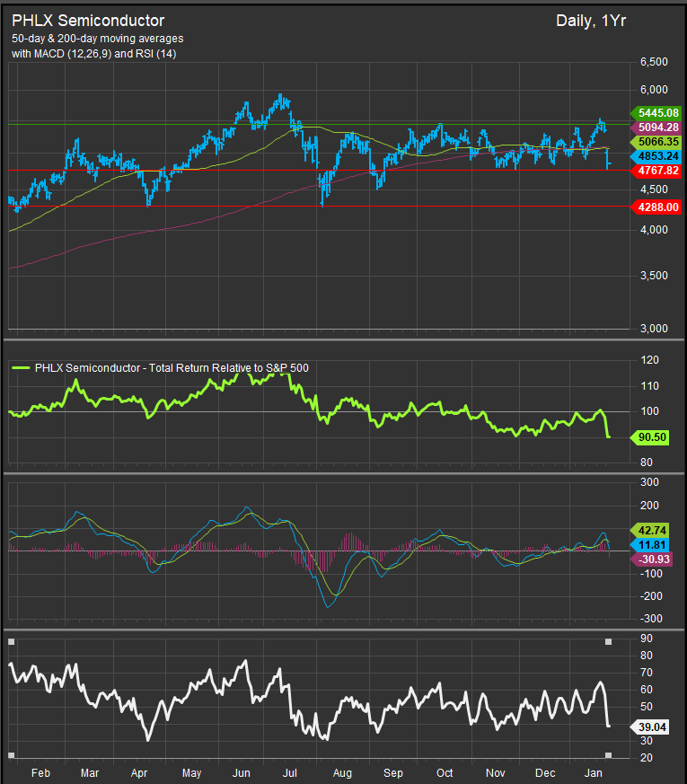
Task: Click the 120 relative return axis label
Action: [649, 360]
